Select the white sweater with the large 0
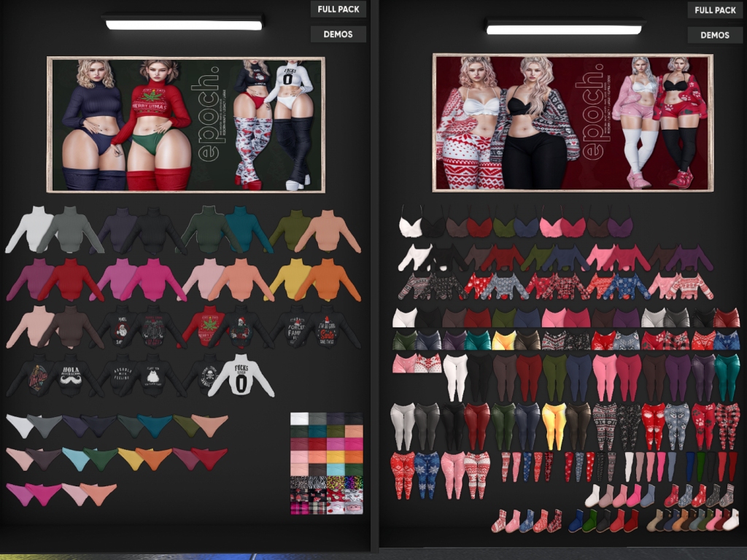 tap(241, 376)
